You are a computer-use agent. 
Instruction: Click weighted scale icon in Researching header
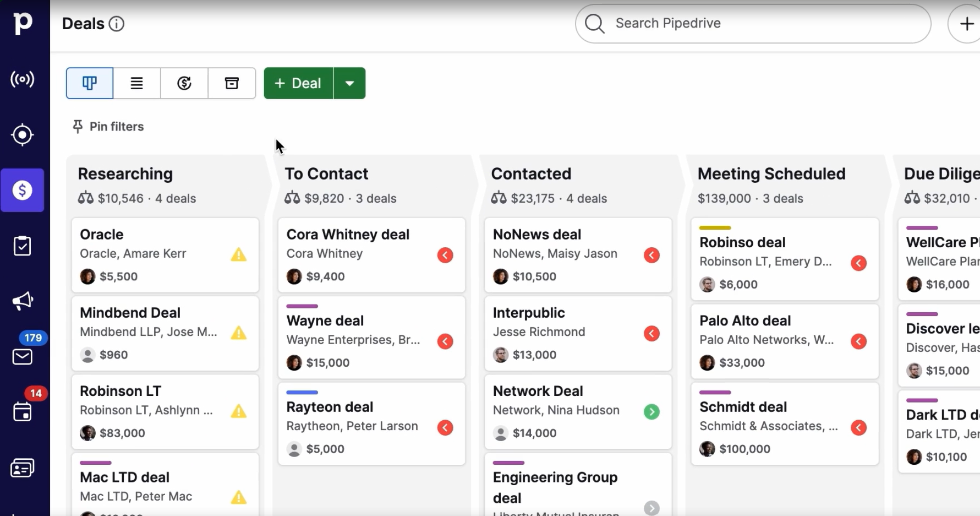pyautogui.click(x=86, y=198)
